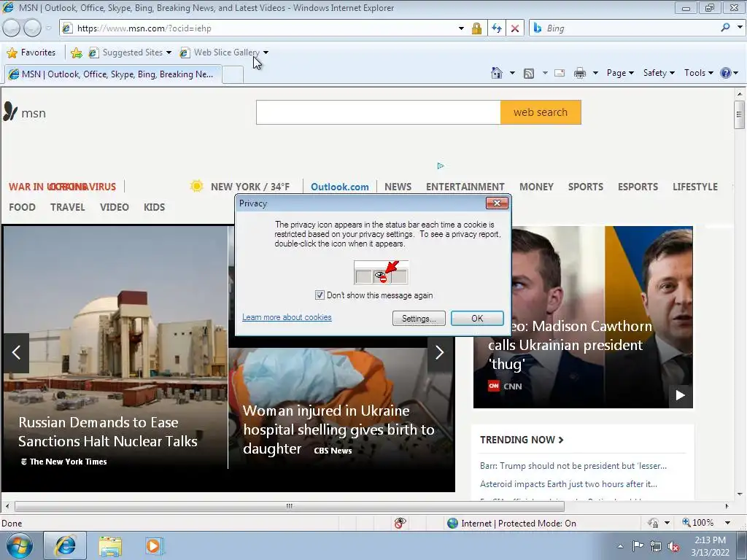Expand the Print dropdown arrow
This screenshot has height=560, width=747.
[x=595, y=73]
